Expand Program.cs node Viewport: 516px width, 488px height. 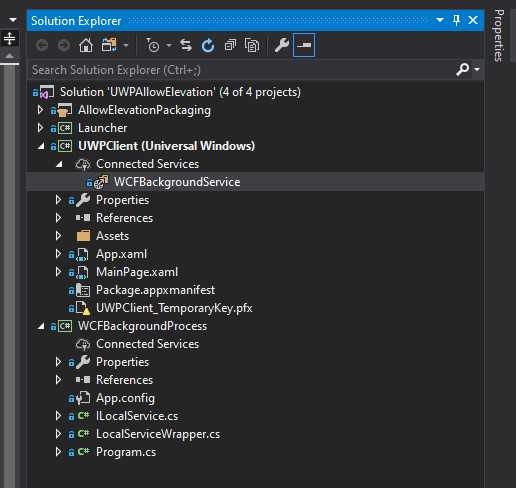coord(58,452)
